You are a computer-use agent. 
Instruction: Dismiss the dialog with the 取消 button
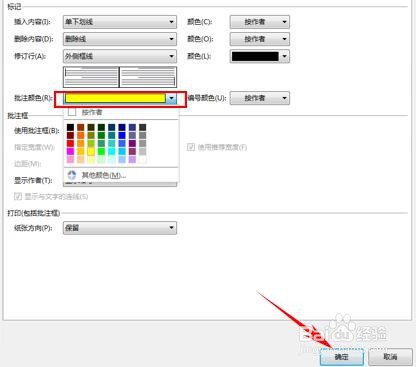point(390,357)
